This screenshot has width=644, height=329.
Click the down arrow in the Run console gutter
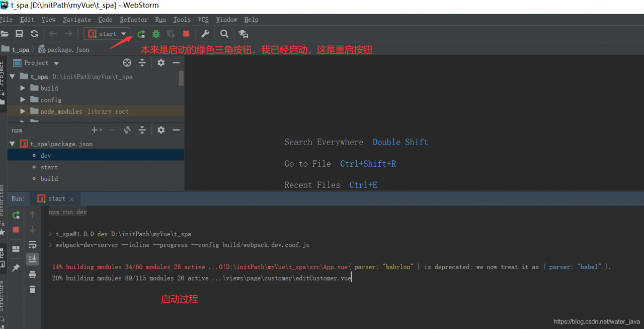(33, 229)
